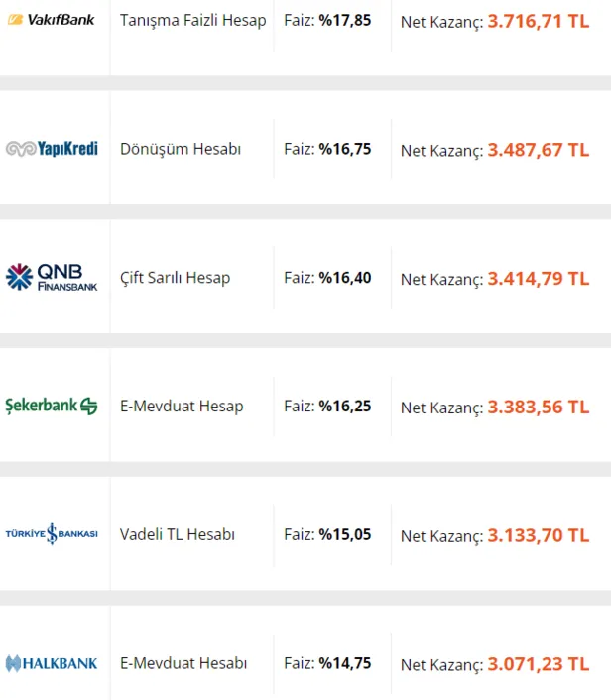This screenshot has height=700, width=611.
Task: Click the YapıKredi logo
Action: (52, 149)
